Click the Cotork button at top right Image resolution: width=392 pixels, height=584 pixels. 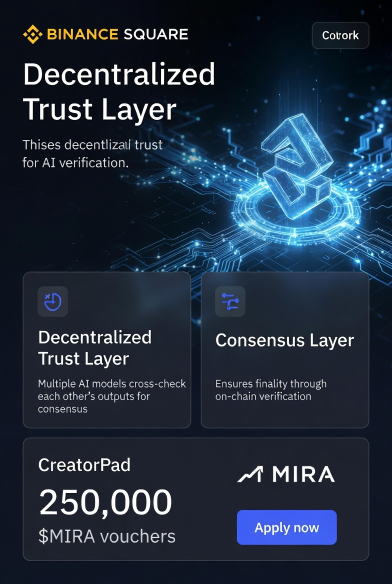340,35
